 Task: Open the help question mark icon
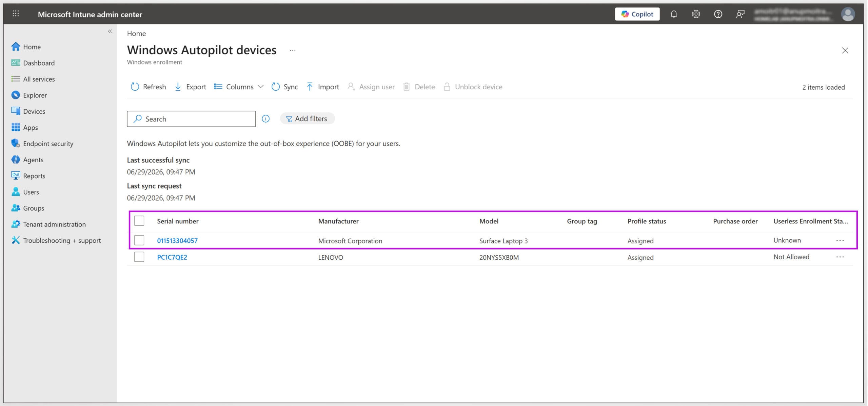(x=718, y=14)
